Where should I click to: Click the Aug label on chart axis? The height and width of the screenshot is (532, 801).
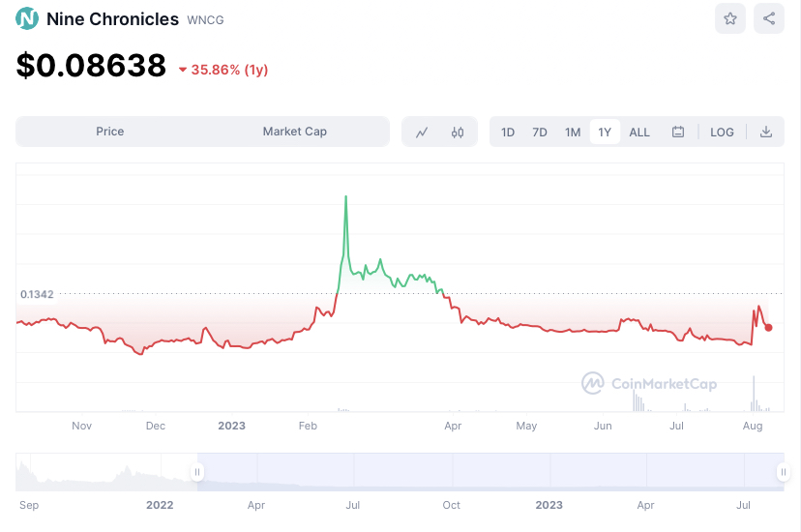click(x=753, y=426)
